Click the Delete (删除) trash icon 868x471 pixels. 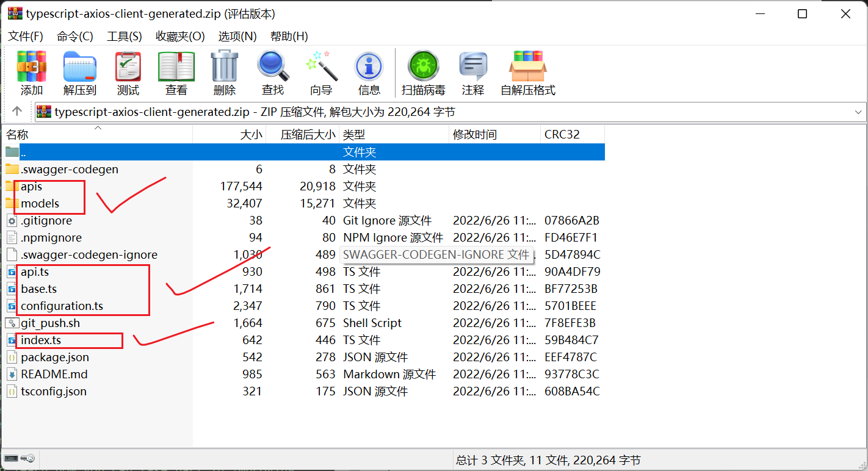[225, 67]
